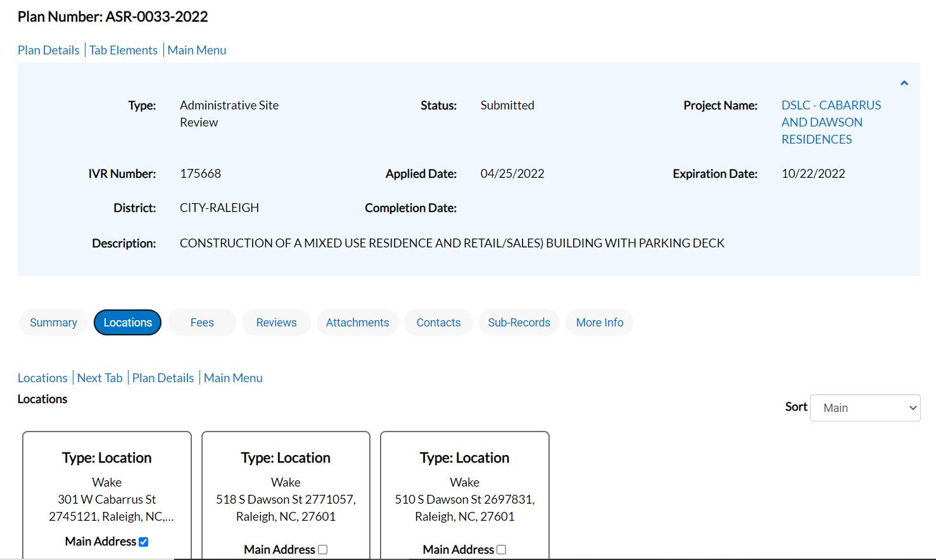Open the More Info tab
Image resolution: width=936 pixels, height=560 pixels.
pos(599,323)
